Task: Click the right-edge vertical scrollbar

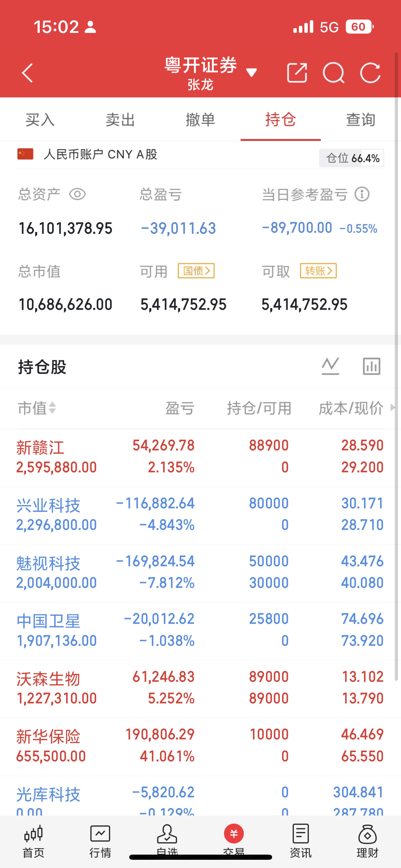Action: 396,367
